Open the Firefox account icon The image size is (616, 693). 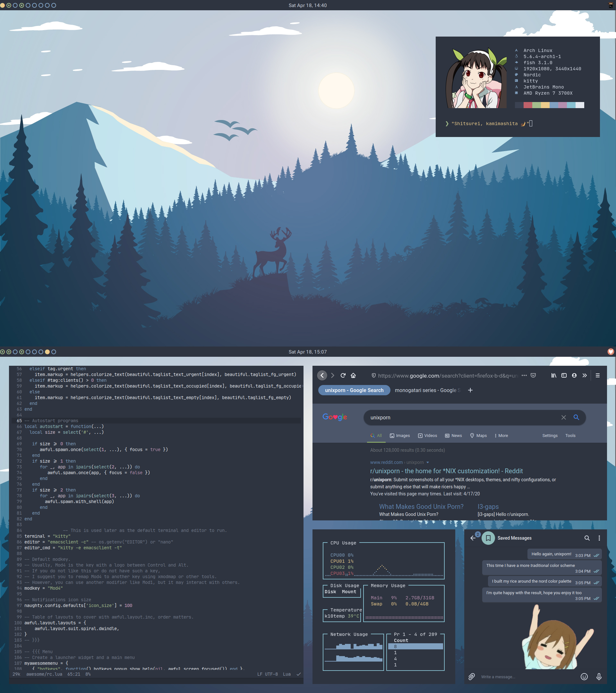[574, 375]
